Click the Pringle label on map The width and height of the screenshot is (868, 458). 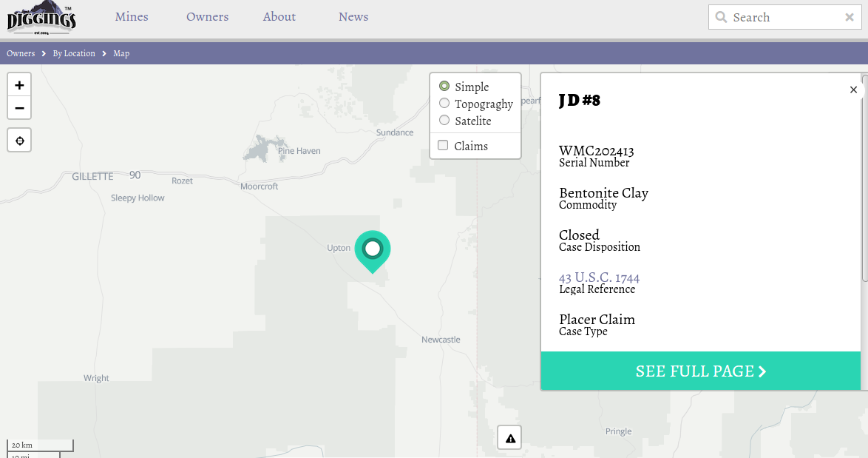coord(618,431)
